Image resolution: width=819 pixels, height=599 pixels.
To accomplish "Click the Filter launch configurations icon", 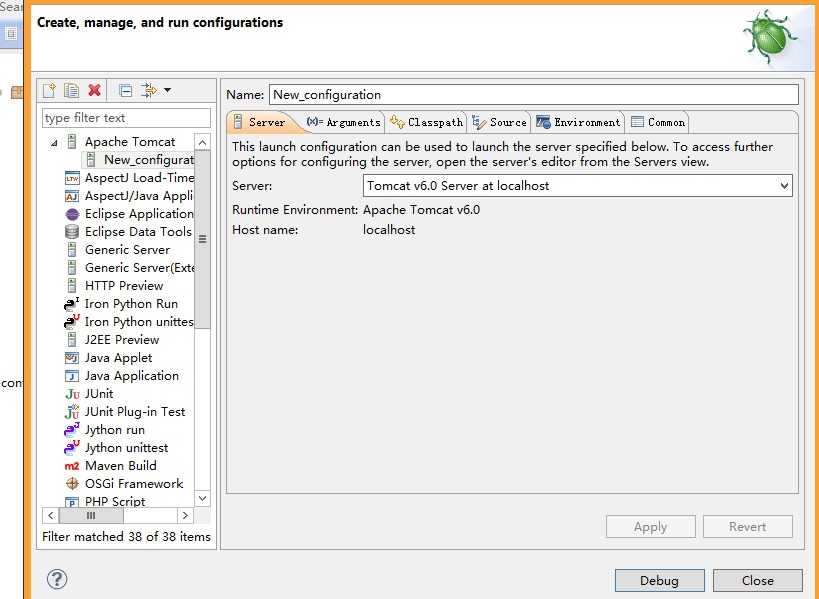I will (x=149, y=90).
